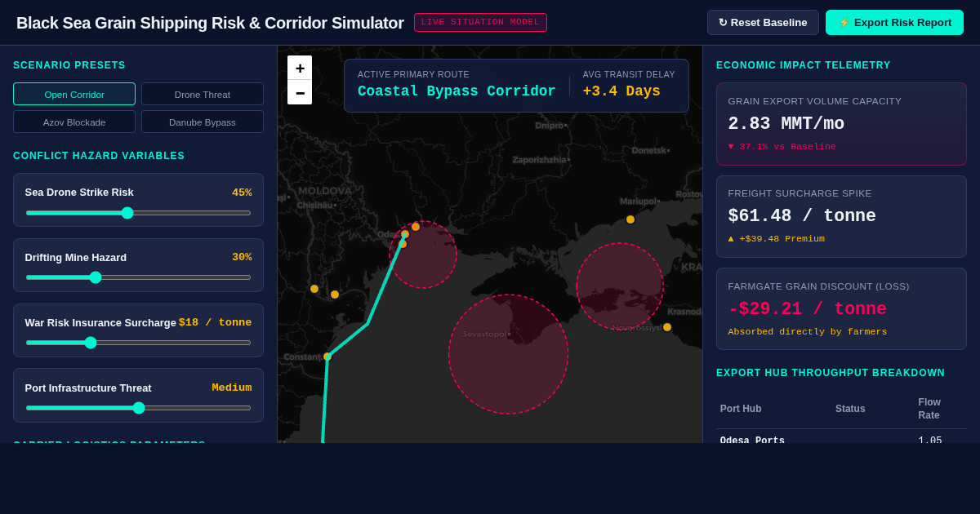Image resolution: width=980 pixels, height=514 pixels.
Task: Click the $61.48 / tonne surcharge value
Action: pyautogui.click(x=802, y=216)
